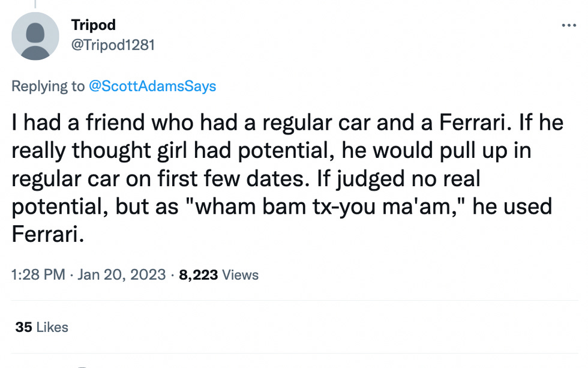Image resolution: width=588 pixels, height=368 pixels.
Task: Select the Tripod display name
Action: pyautogui.click(x=94, y=25)
